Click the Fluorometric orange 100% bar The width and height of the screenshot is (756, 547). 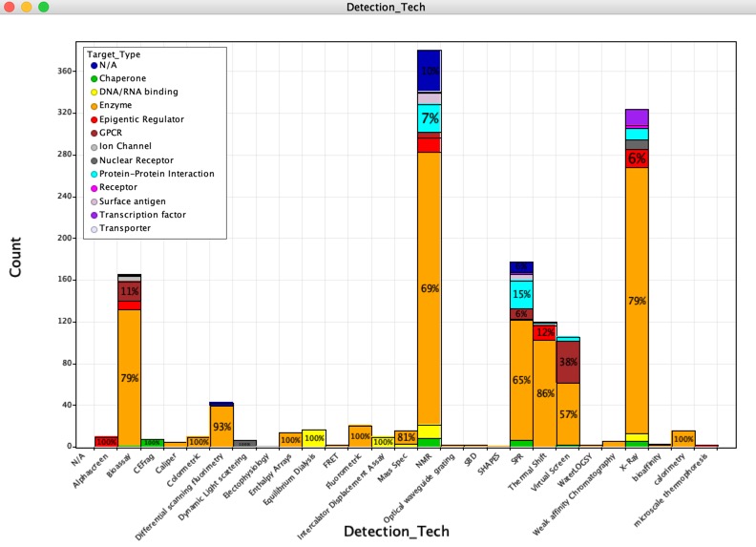pos(360,436)
